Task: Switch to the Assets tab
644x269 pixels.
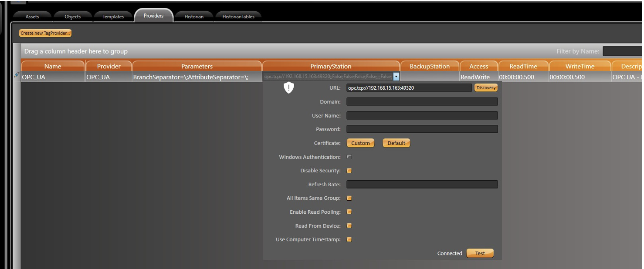Action: click(33, 17)
